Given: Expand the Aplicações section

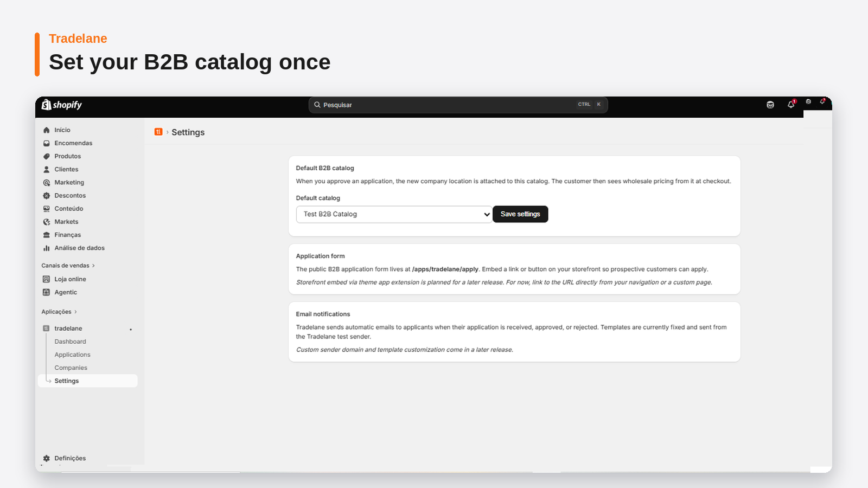Looking at the screenshot, I should pos(59,312).
